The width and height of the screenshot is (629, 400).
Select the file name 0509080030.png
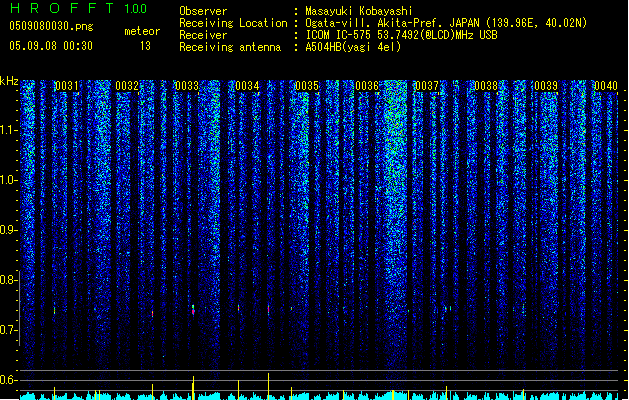coord(51,26)
